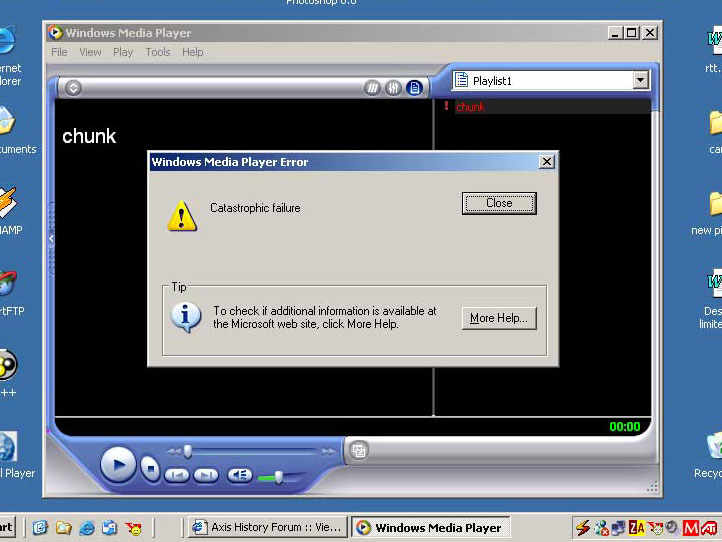Click the window resize grip corner
Viewport: 722px width, 542px height.
click(652, 487)
